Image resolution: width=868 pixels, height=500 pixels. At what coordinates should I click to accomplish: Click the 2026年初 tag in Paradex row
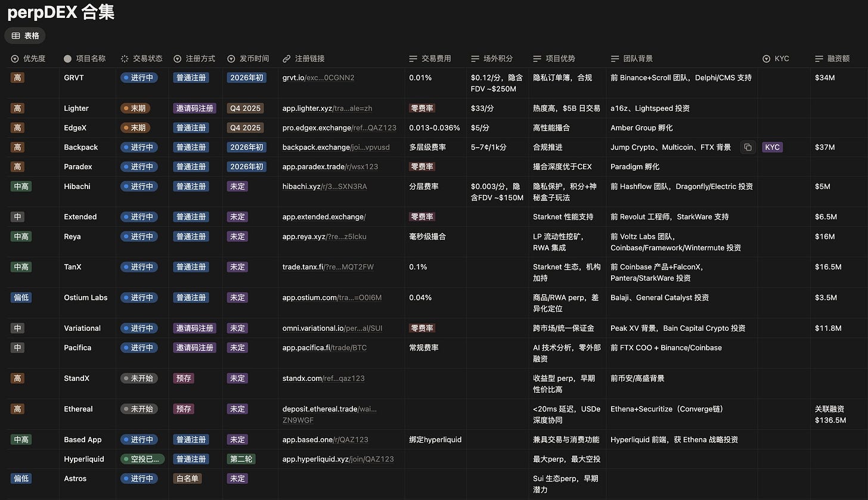coord(246,167)
